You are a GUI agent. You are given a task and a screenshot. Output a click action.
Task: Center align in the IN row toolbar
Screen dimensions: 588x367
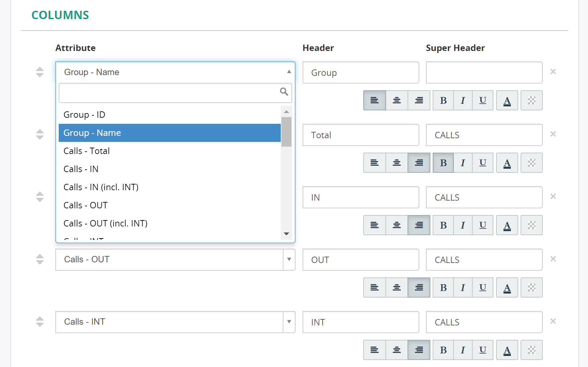(x=397, y=225)
